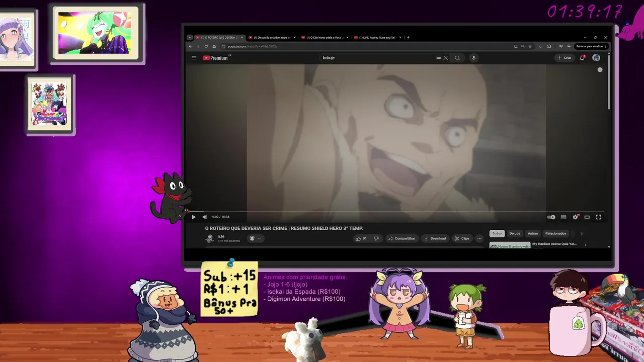This screenshot has height=362, width=644.
Task: Like the video (91 likes)
Action: coord(362,238)
